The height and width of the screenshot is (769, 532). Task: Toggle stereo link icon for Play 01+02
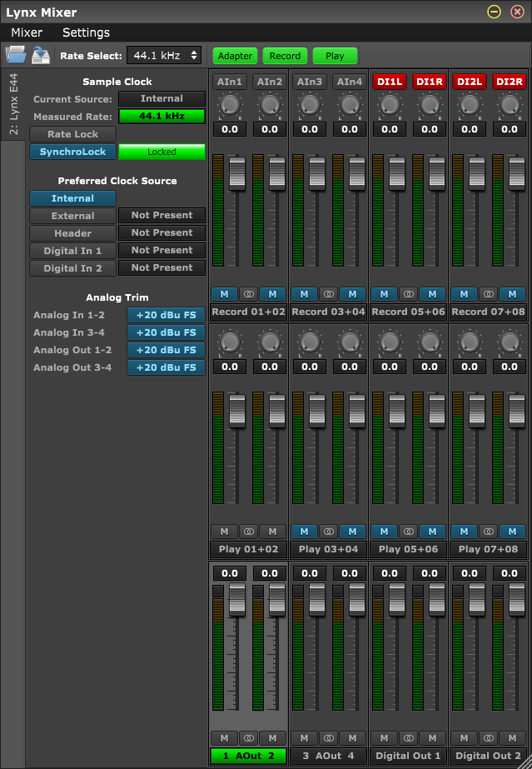[249, 532]
